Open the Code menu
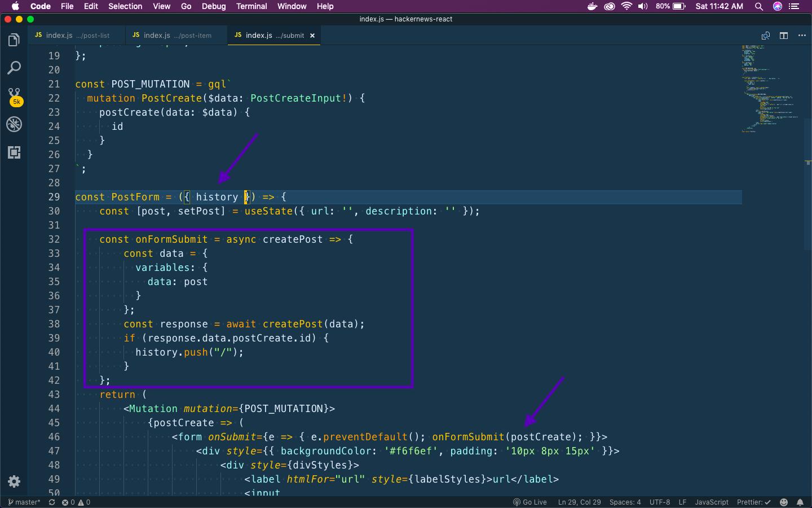Viewport: 812px width, 508px height. tap(41, 6)
